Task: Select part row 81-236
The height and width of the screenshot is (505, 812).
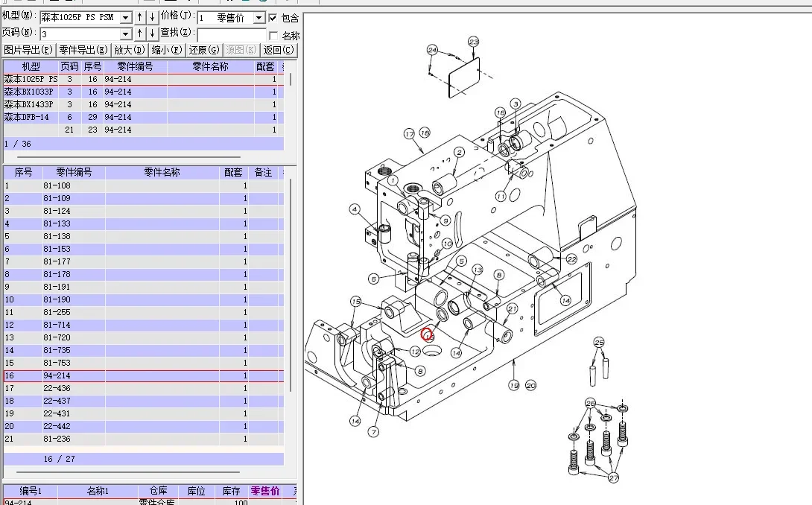Action: (x=144, y=439)
